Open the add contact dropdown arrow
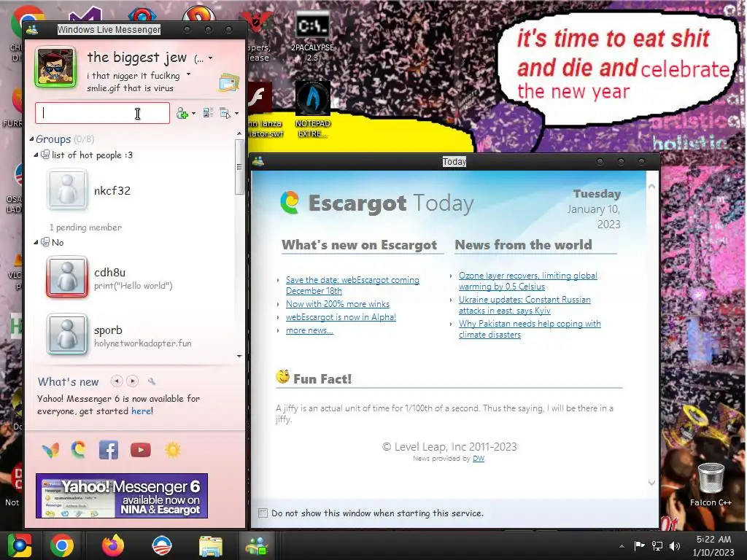Viewport: 747px width, 560px height. tap(193, 114)
